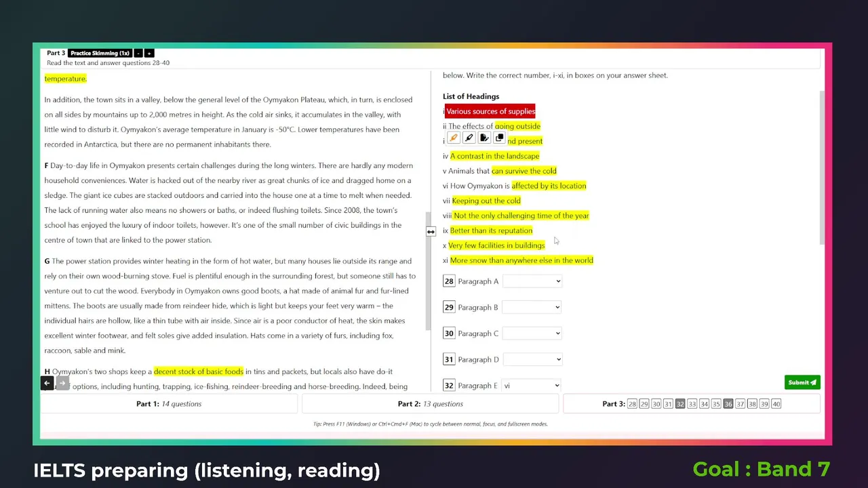Jump to question 36 in navigator

728,404
